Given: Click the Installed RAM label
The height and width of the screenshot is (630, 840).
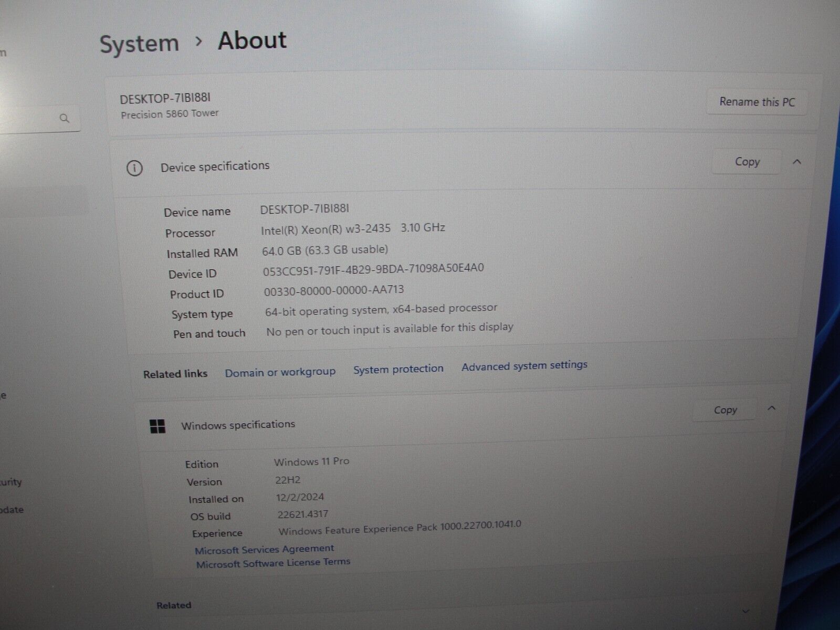Looking at the screenshot, I should (202, 254).
